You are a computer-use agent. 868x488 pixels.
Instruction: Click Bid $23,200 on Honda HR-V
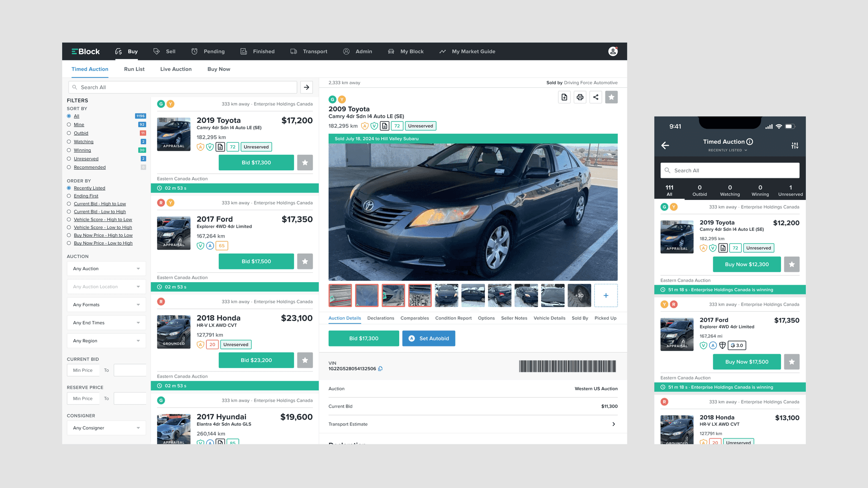click(256, 360)
